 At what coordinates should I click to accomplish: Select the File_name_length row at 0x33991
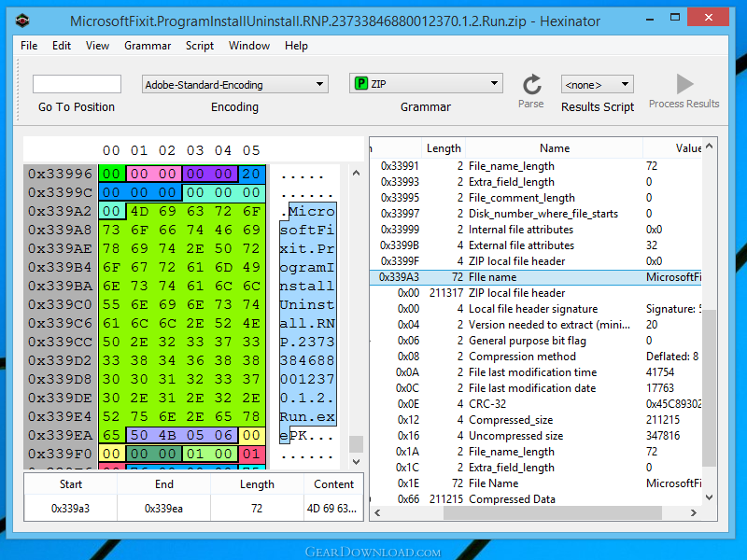[x=535, y=166]
